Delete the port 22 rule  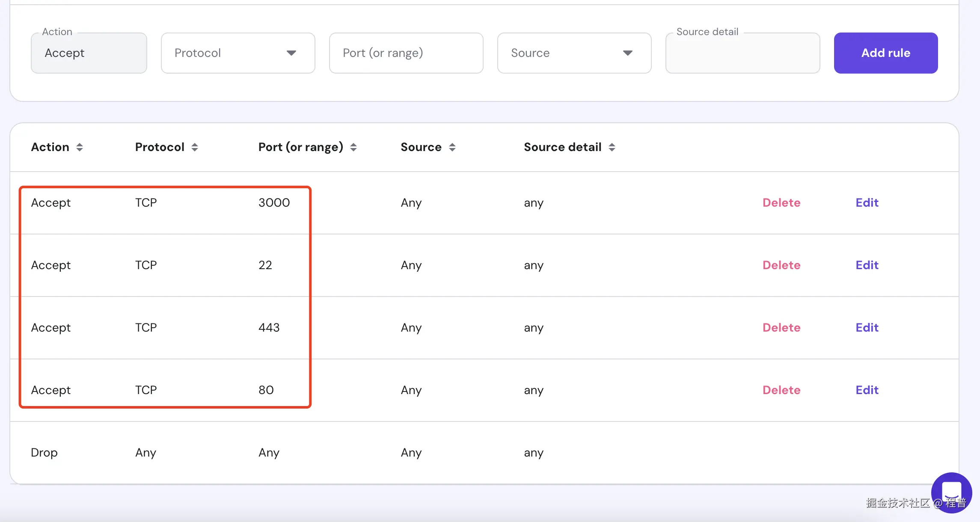click(781, 265)
